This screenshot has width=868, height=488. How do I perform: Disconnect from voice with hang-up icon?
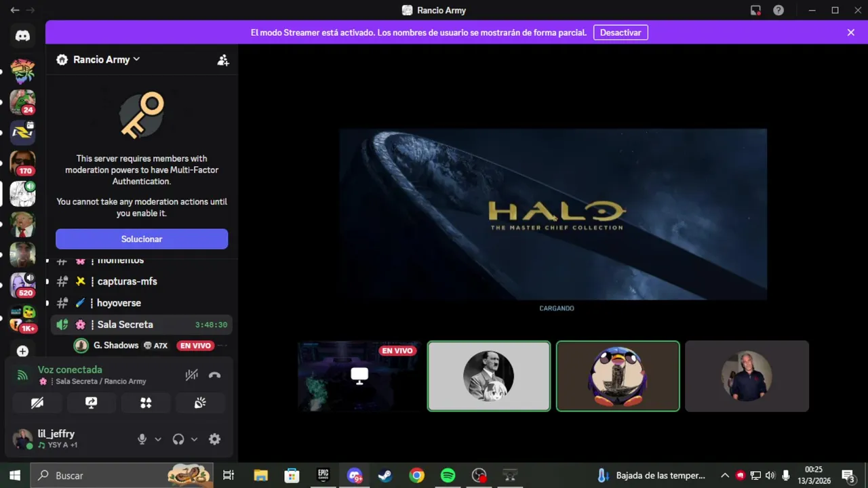[215, 375]
